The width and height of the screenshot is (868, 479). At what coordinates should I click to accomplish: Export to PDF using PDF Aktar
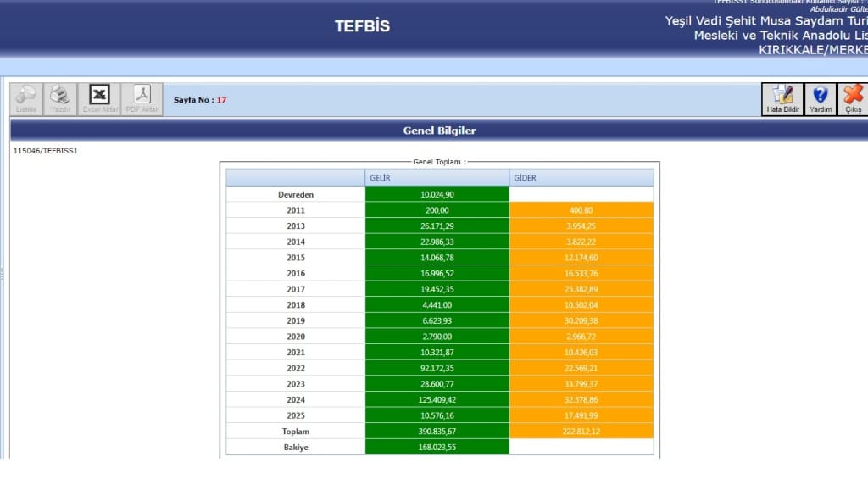pyautogui.click(x=142, y=98)
